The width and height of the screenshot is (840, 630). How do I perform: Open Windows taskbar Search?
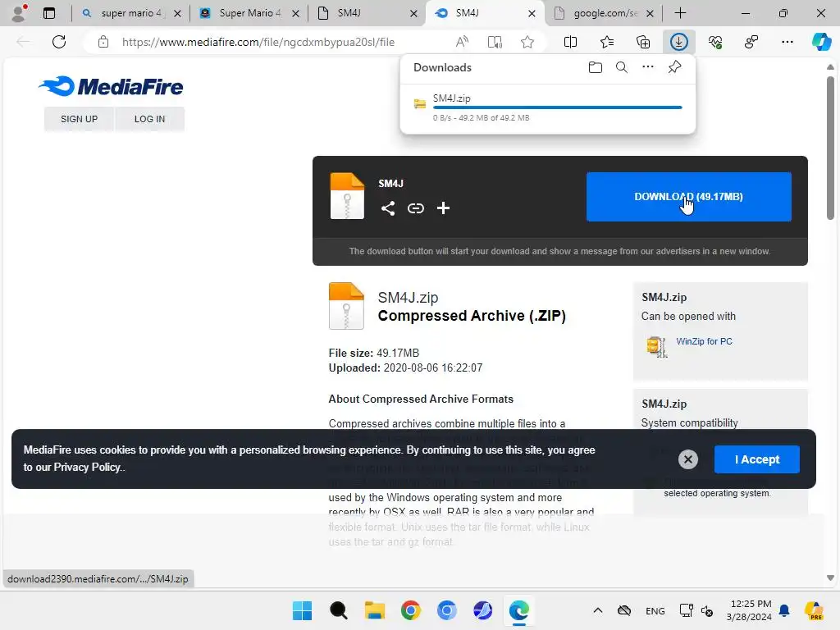point(338,610)
